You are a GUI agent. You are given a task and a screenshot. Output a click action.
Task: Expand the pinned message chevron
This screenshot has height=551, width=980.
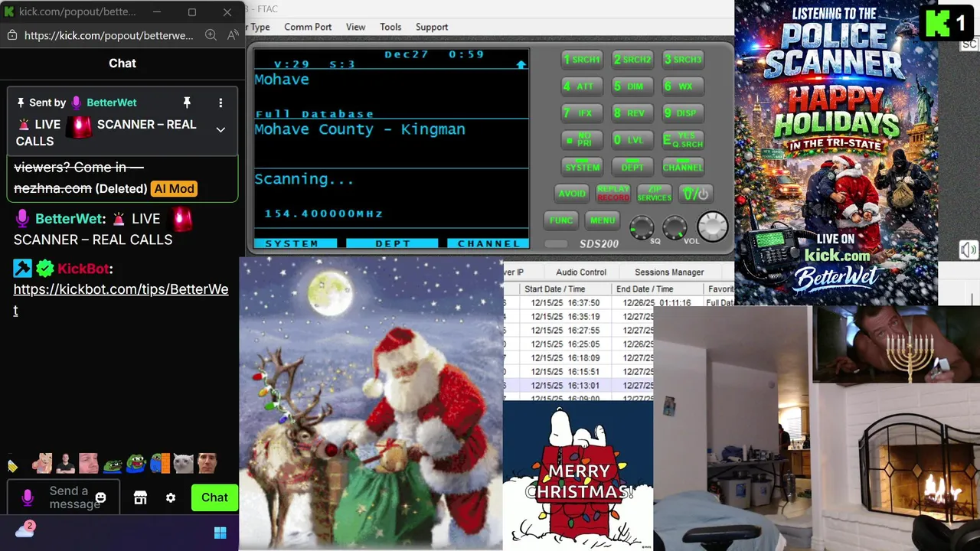(x=220, y=130)
